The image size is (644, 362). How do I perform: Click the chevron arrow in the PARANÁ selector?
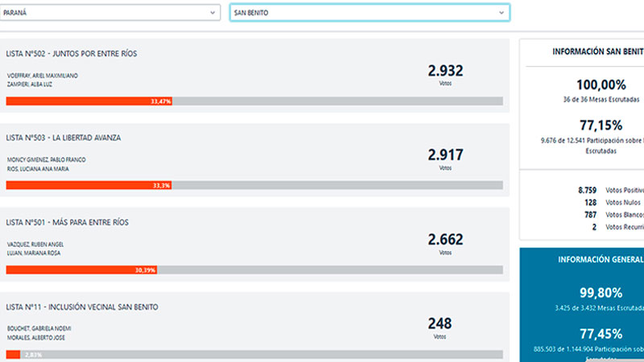click(213, 13)
